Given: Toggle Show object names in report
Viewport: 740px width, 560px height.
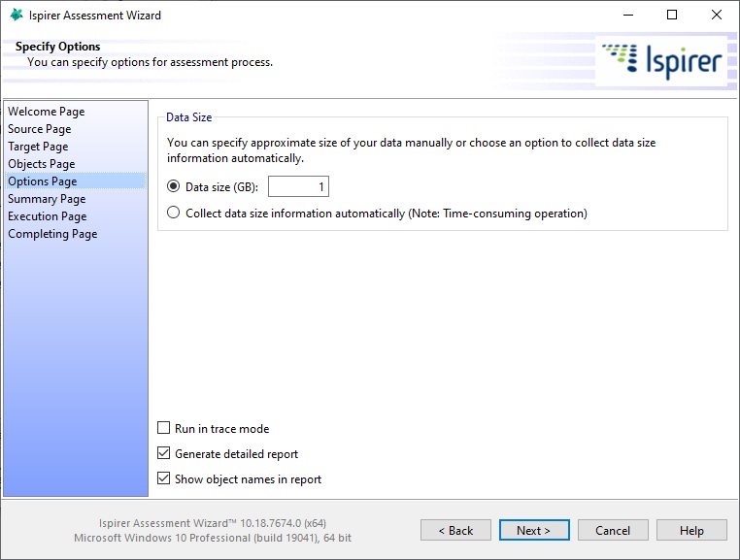Looking at the screenshot, I should click(x=163, y=478).
